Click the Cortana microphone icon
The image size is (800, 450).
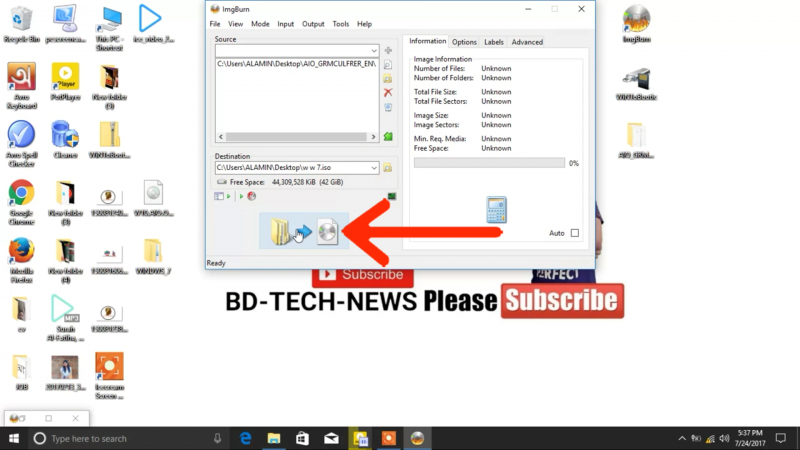click(x=217, y=438)
